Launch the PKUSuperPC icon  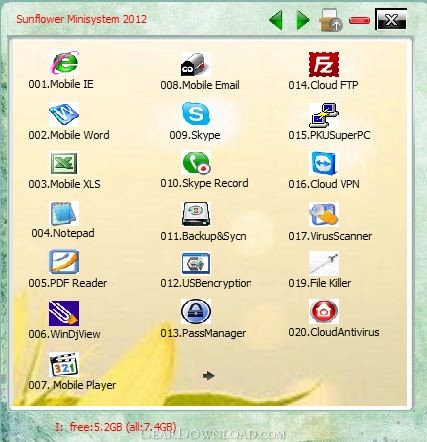click(x=324, y=115)
